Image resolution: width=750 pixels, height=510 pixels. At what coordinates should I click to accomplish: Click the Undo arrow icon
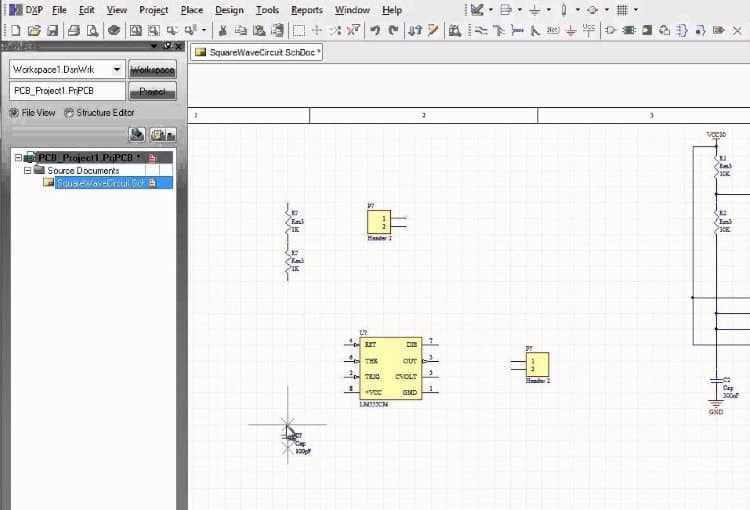(x=374, y=30)
